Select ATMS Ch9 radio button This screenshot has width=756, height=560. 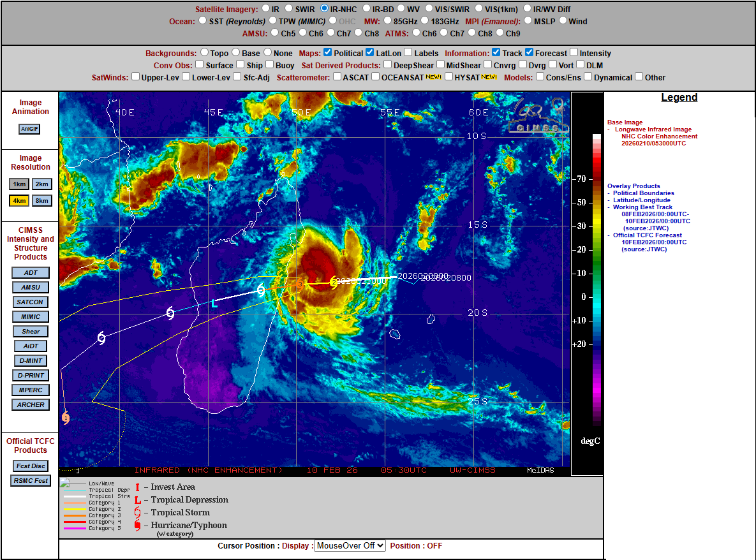pos(500,33)
